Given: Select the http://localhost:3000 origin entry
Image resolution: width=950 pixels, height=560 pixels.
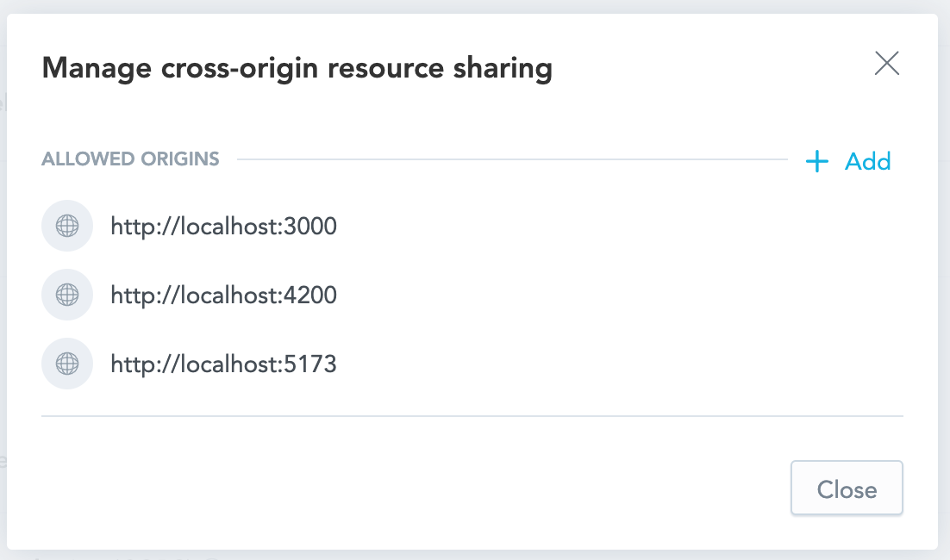Looking at the screenshot, I should (x=223, y=226).
